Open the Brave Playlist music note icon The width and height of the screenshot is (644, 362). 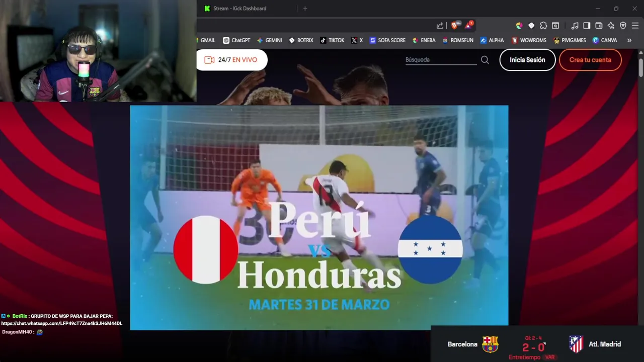pos(575,26)
